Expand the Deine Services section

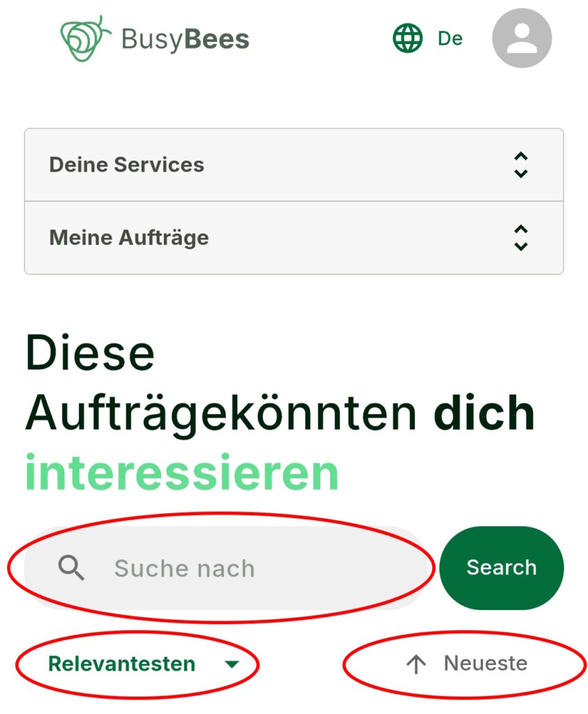[294, 165]
